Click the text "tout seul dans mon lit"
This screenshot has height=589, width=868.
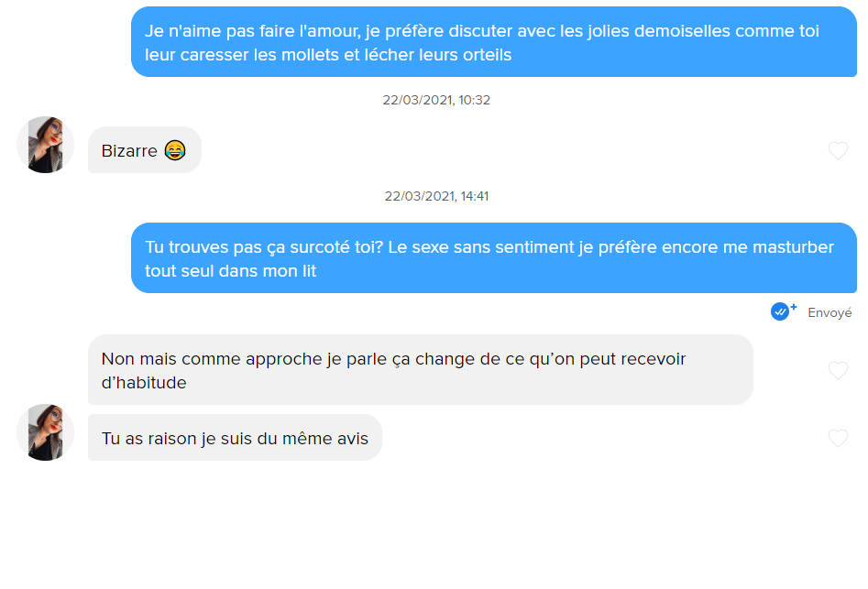point(230,271)
